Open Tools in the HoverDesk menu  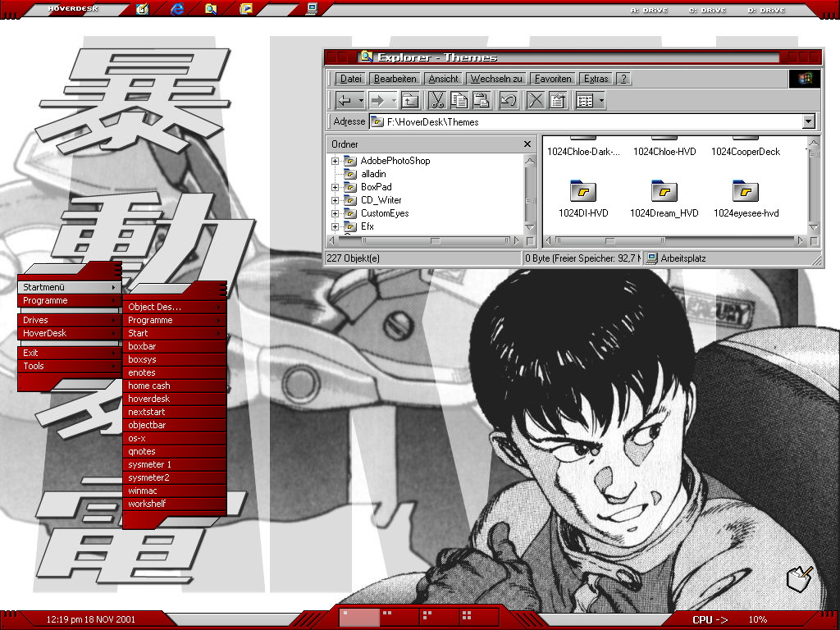(69, 366)
